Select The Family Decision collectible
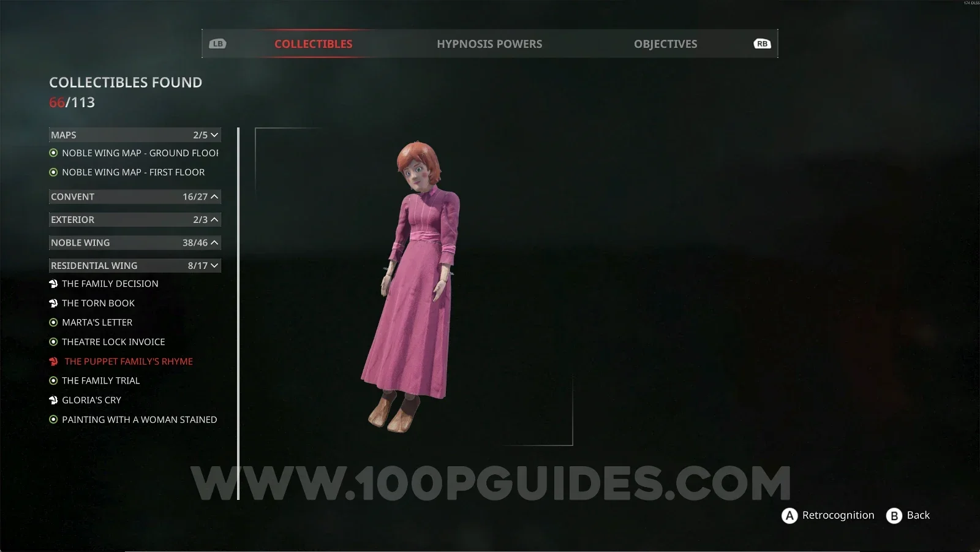Viewport: 980px width, 552px height. [x=110, y=284]
